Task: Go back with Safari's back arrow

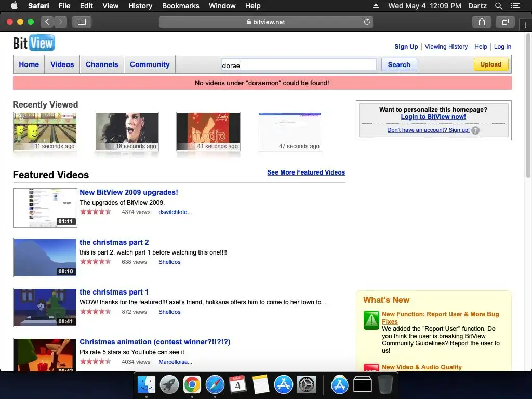Action: (x=47, y=22)
